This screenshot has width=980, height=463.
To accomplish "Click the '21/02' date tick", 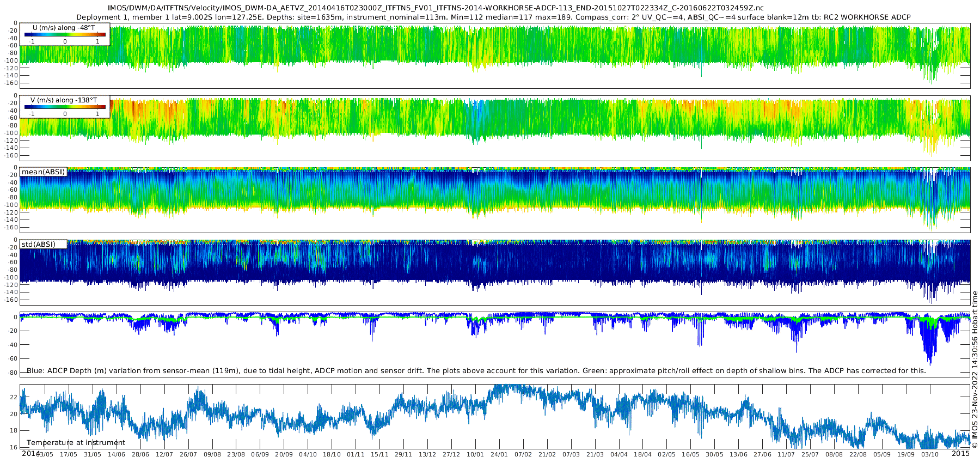I will (548, 455).
